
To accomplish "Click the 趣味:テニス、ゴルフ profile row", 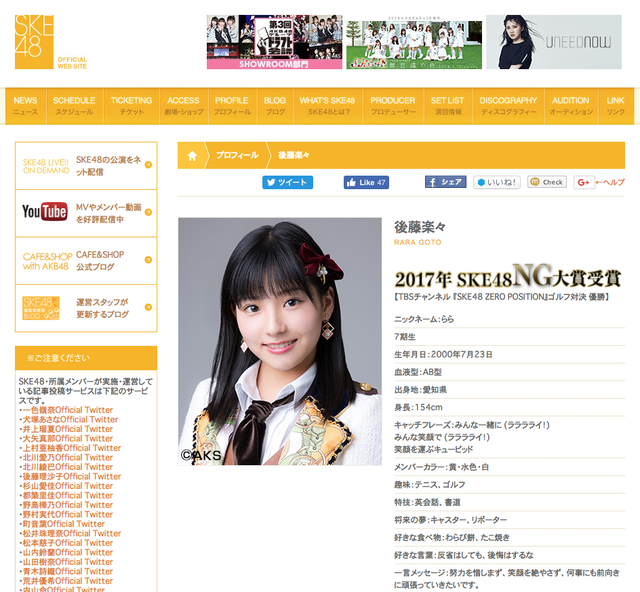I will tap(509, 485).
